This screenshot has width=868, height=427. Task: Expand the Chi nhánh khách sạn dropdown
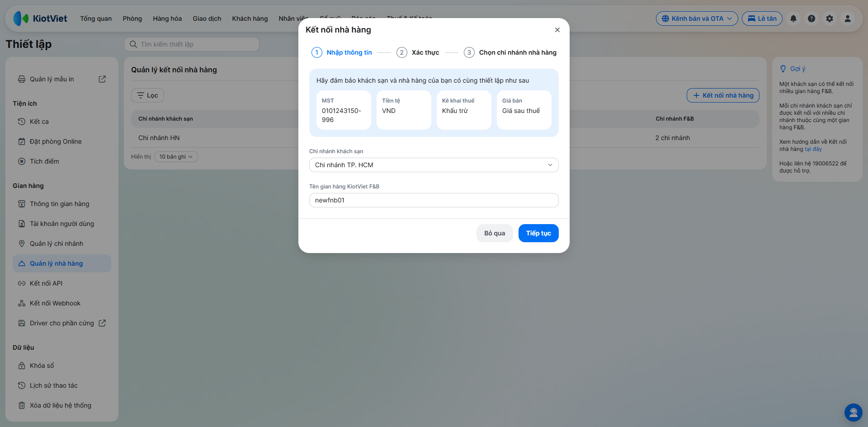pyautogui.click(x=434, y=165)
